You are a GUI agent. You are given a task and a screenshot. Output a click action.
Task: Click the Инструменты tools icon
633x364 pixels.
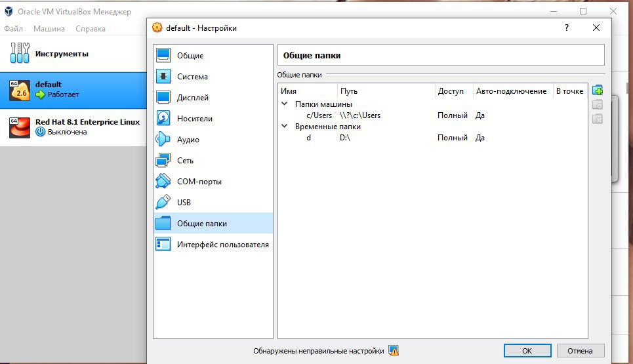[x=20, y=53]
